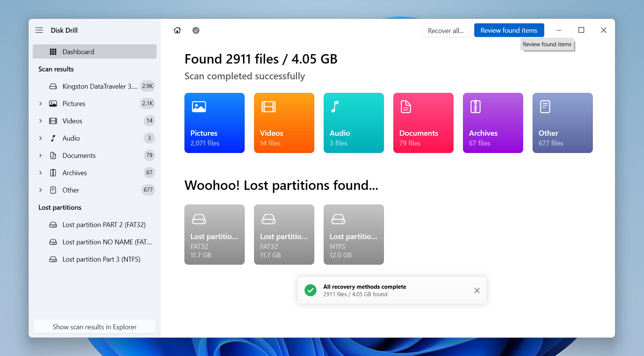Expand the Pictures category in sidebar

[40, 104]
